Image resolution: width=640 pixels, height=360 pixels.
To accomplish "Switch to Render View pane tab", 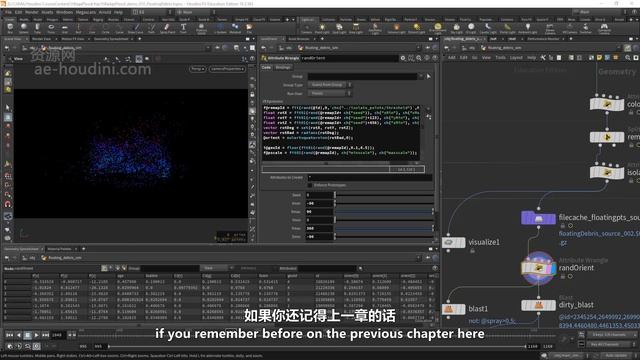I will pos(41,39).
